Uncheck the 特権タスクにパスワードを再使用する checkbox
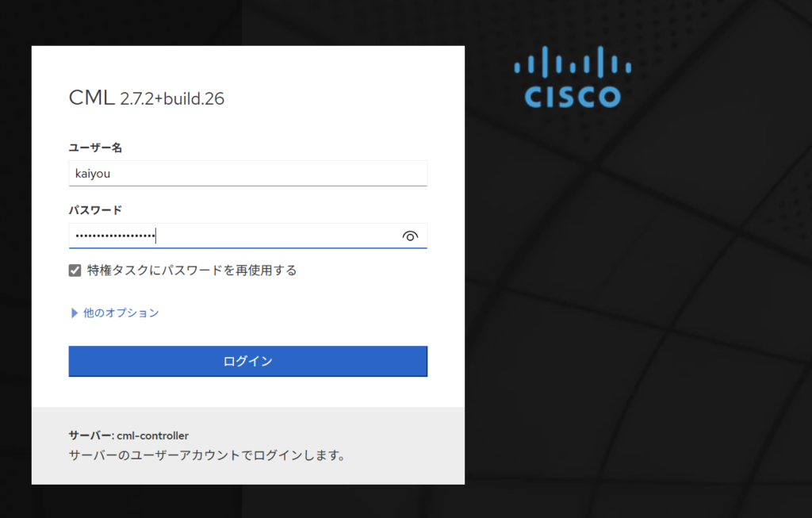The image size is (812, 518). pos(75,271)
